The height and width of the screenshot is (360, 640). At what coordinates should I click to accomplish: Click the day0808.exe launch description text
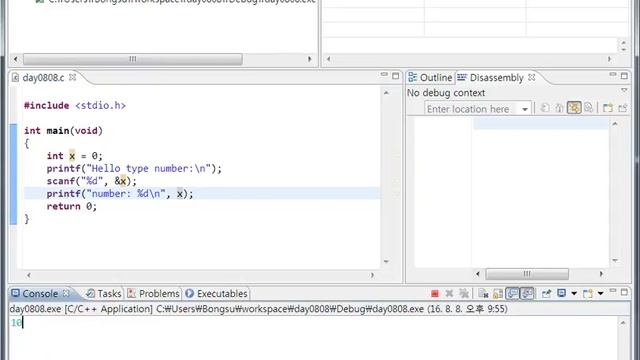point(258,309)
